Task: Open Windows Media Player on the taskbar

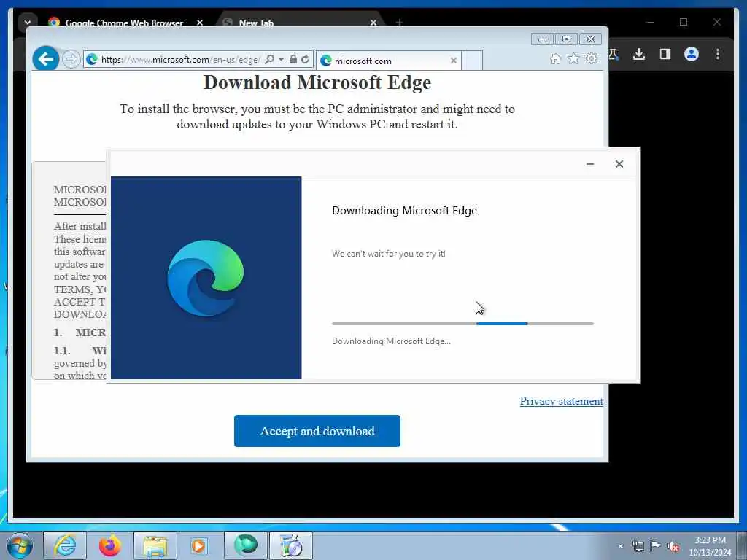Action: [x=201, y=545]
